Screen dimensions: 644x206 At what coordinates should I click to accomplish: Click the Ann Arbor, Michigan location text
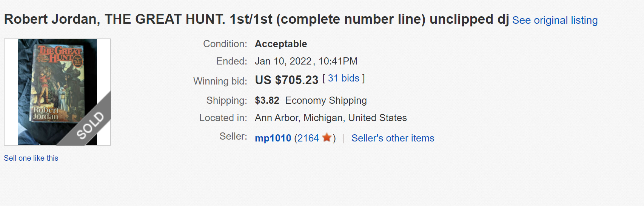[x=331, y=118]
